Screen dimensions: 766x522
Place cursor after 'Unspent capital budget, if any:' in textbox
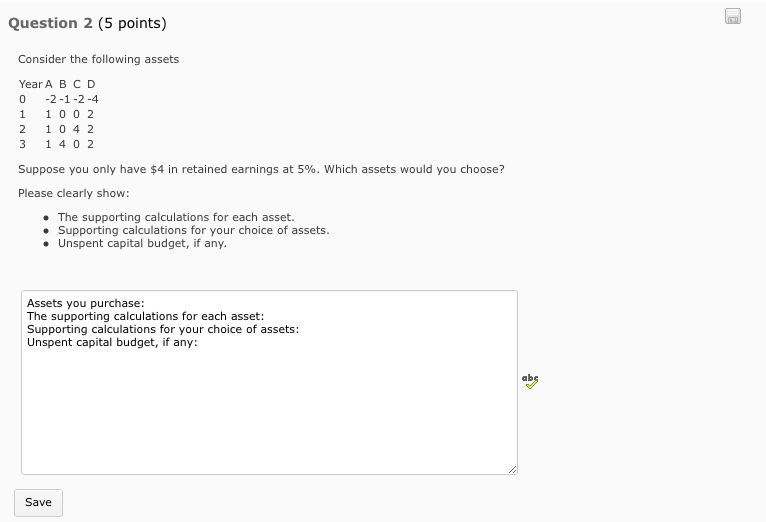coord(198,342)
